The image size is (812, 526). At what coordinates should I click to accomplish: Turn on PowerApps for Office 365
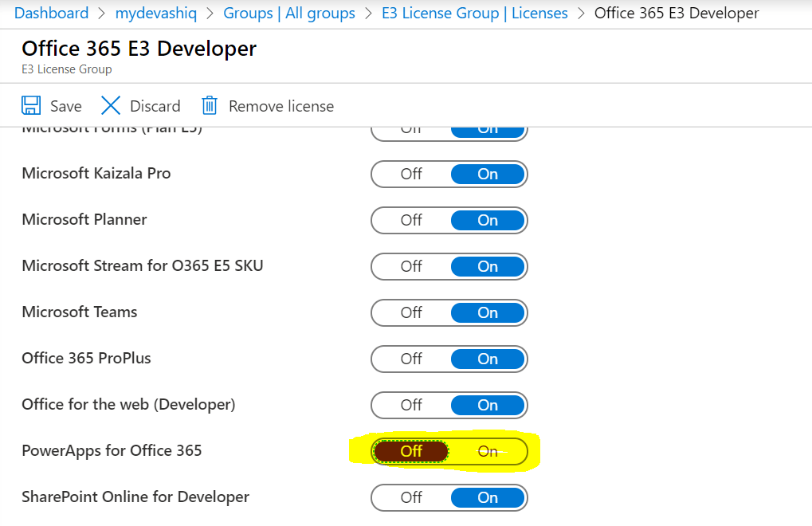(488, 451)
